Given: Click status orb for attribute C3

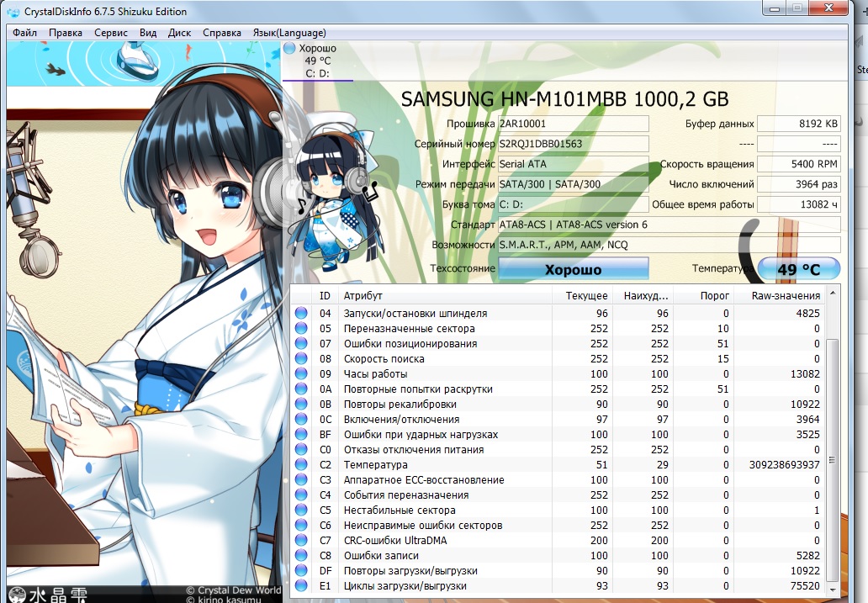Looking at the screenshot, I should (x=301, y=479).
